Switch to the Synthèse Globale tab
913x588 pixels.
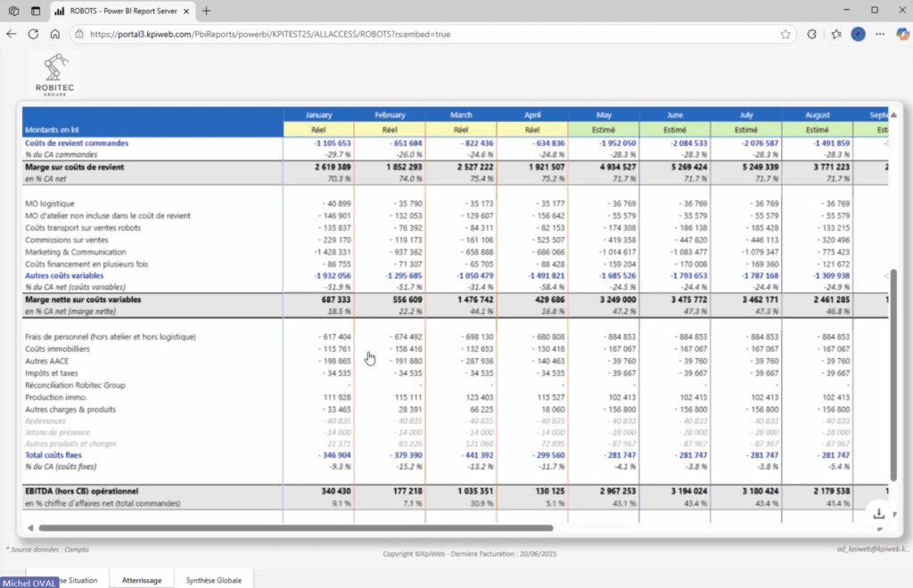click(213, 580)
